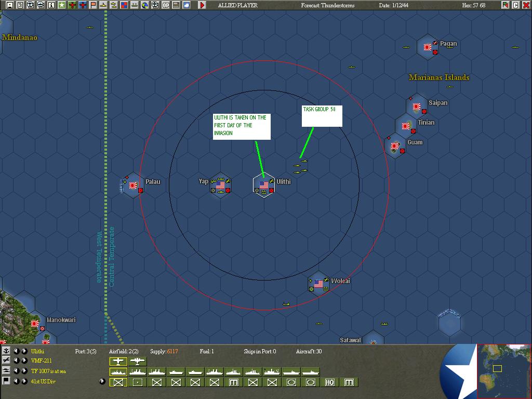Go to next air unit after VMF-211
Screen dimensions: 532x399
24,361
